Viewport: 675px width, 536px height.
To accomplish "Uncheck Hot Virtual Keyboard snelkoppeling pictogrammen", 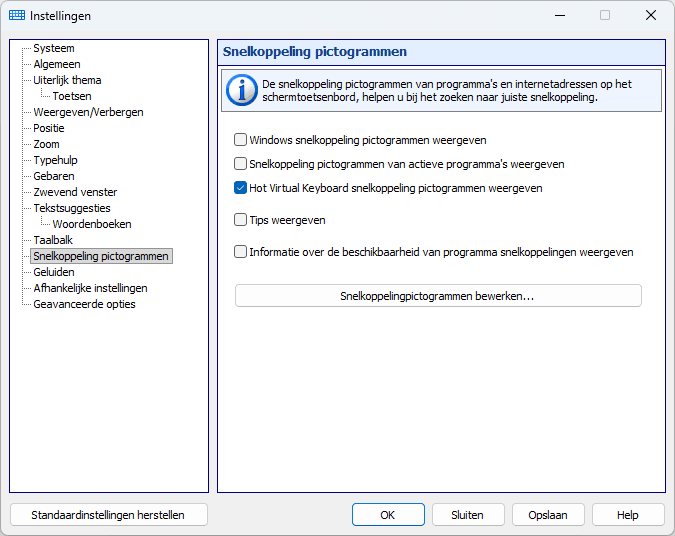I will coord(240,188).
